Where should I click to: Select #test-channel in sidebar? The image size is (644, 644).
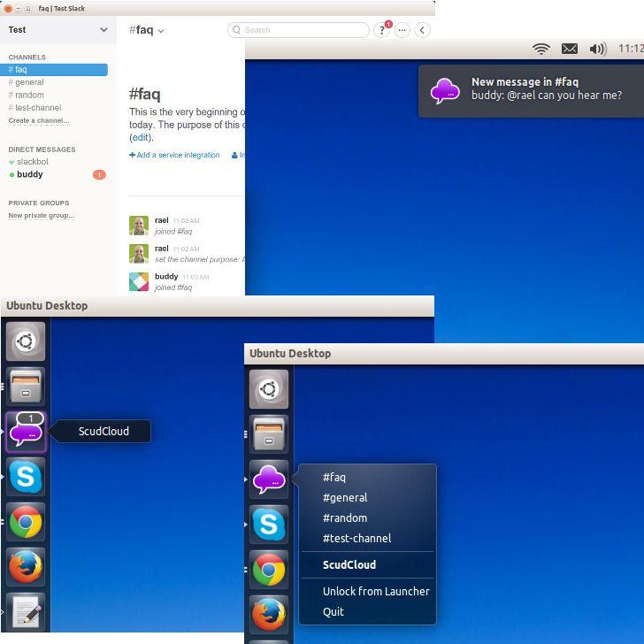[34, 108]
